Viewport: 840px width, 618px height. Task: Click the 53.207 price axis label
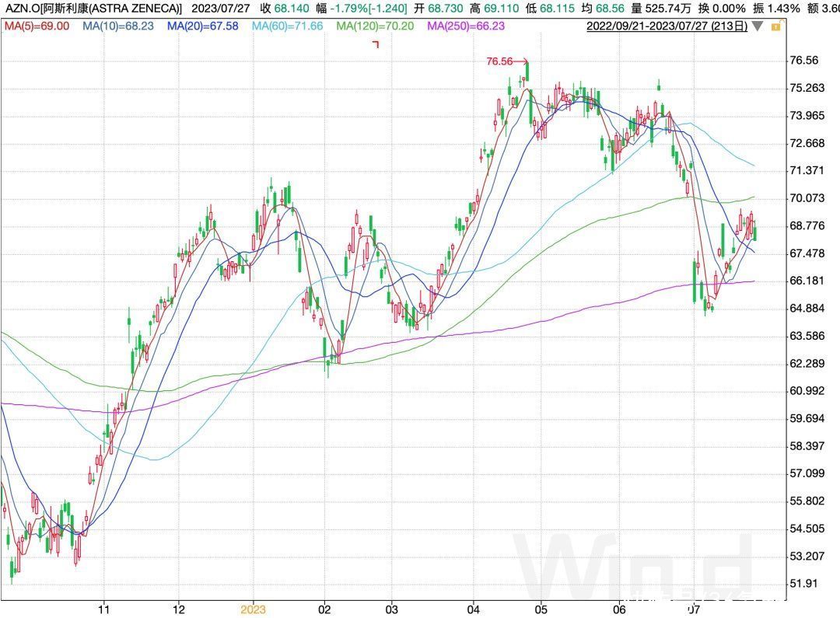tap(807, 557)
